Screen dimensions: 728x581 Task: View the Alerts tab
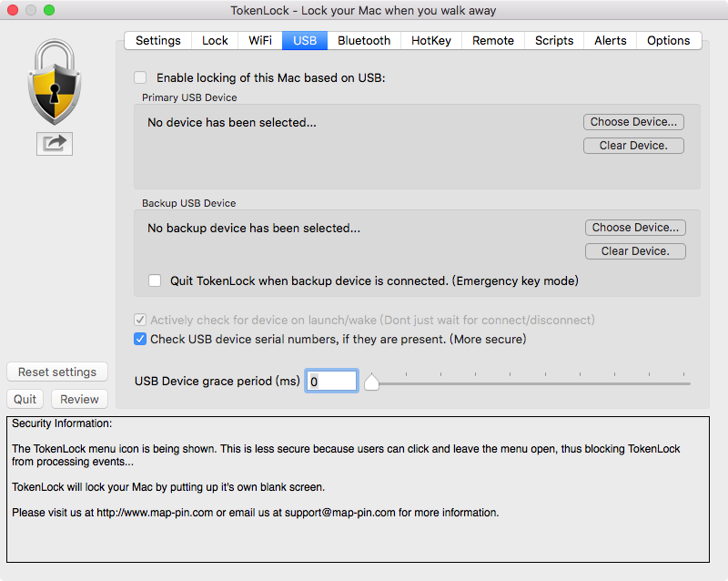(x=610, y=40)
